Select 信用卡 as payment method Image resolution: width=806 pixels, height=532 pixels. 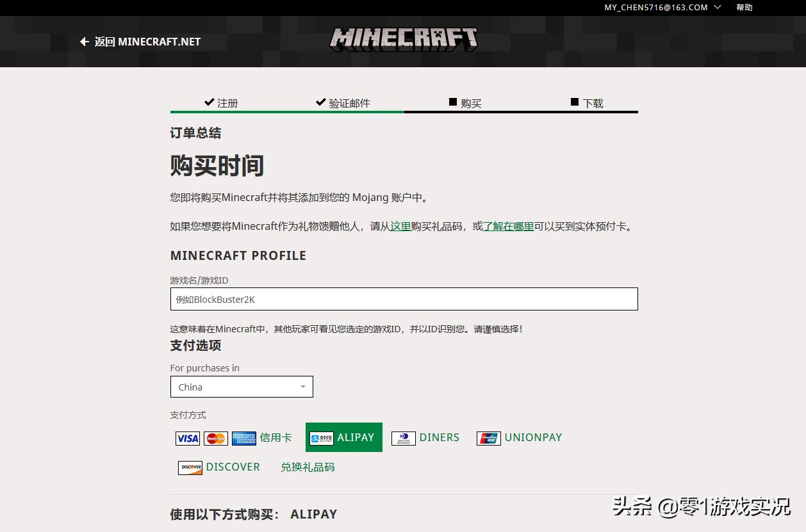[x=276, y=438]
